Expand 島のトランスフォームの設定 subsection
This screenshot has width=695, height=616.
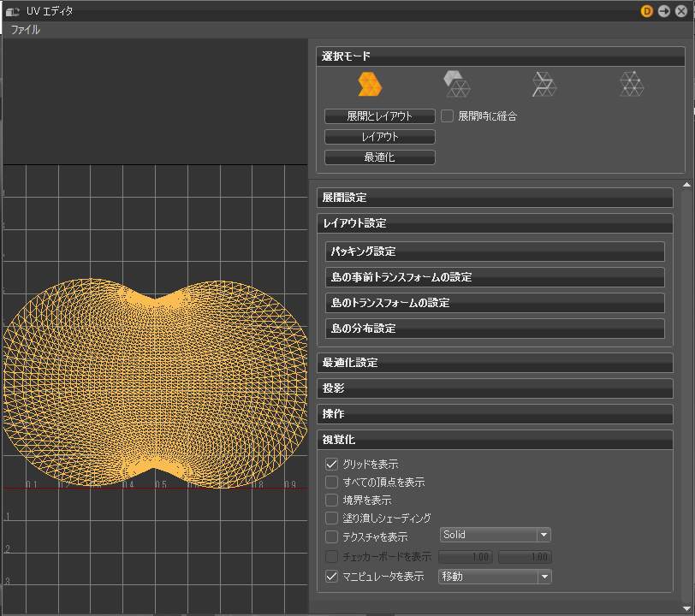point(495,303)
